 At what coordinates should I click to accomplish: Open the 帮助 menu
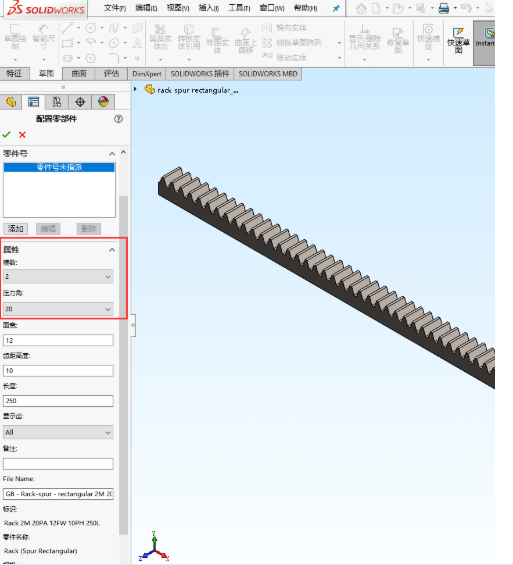click(305, 8)
